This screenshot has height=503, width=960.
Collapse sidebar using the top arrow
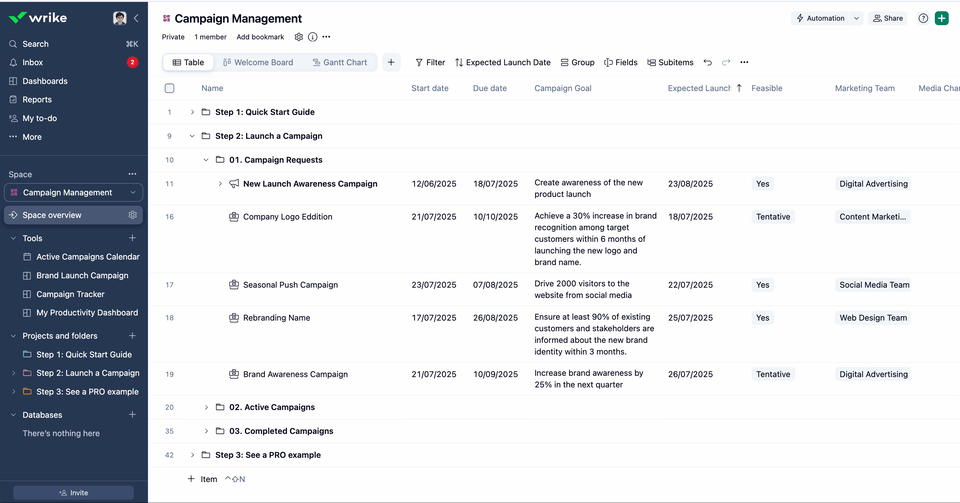[136, 18]
